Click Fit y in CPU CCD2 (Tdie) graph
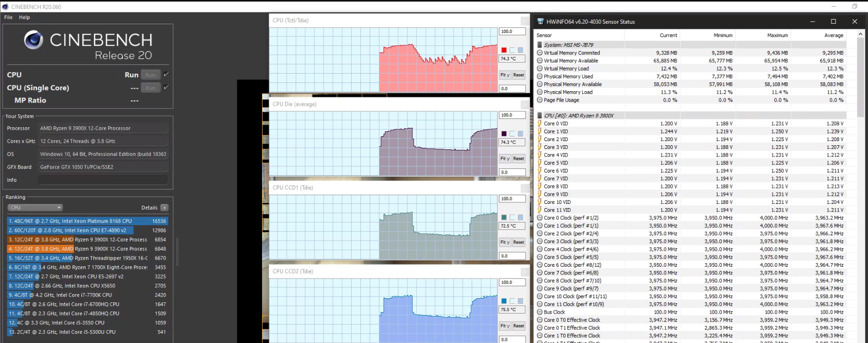Image resolution: width=868 pixels, height=343 pixels. 505,326
